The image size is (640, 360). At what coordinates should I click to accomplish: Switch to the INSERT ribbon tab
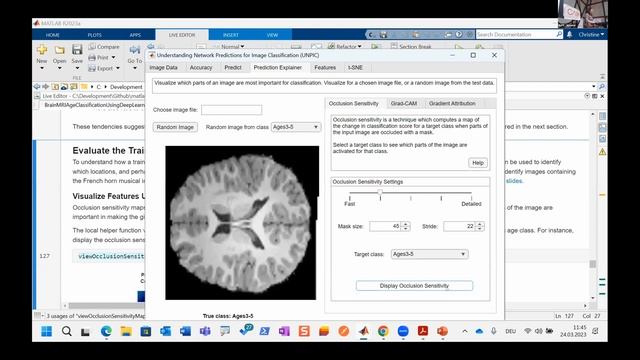click(231, 35)
